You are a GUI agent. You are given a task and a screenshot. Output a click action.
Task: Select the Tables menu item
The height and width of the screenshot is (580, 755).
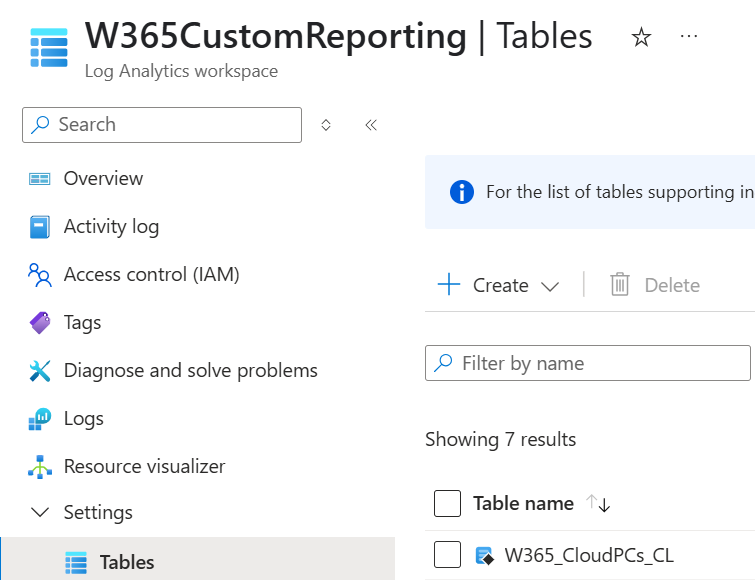point(197,559)
